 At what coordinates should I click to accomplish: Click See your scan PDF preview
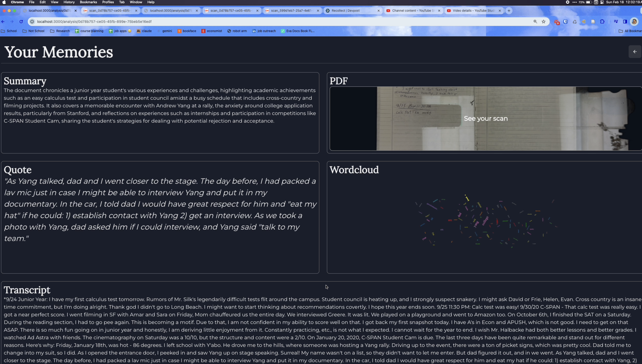click(486, 118)
